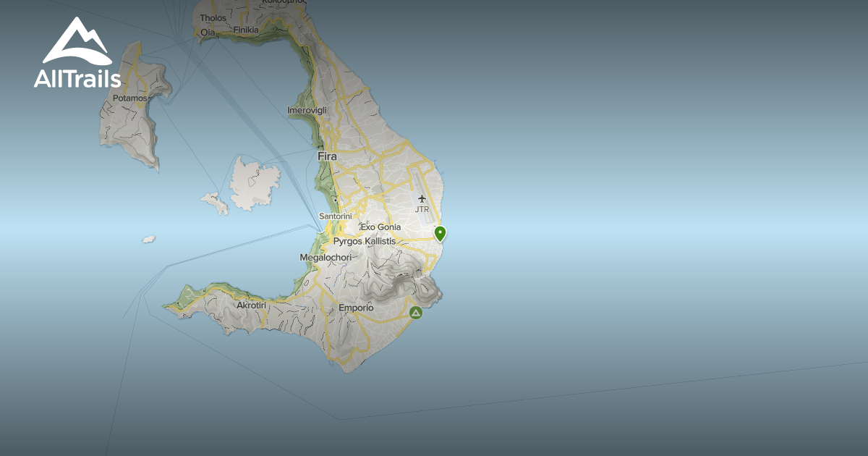This screenshot has height=456, width=868.
Task: Click the AllTrails wordmark text
Action: pyautogui.click(x=77, y=80)
